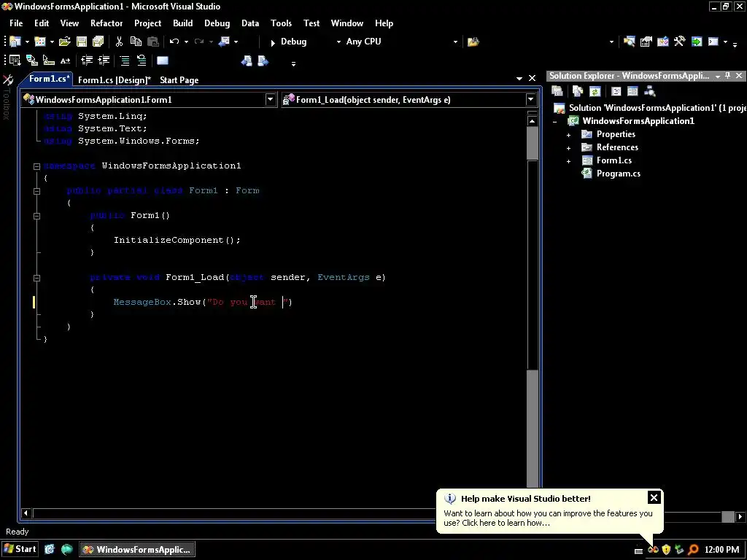747x560 pixels.
Task: Click View Code icon in Solution Explorer
Action: [616, 91]
